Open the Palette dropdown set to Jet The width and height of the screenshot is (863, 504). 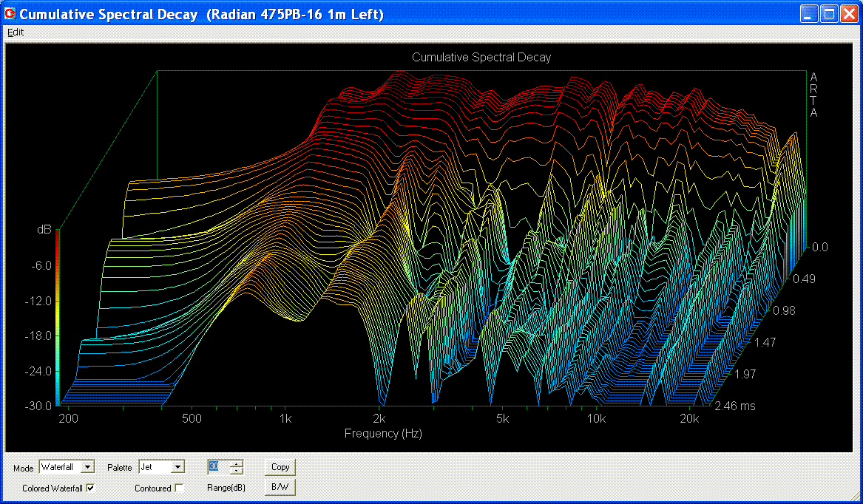point(177,467)
